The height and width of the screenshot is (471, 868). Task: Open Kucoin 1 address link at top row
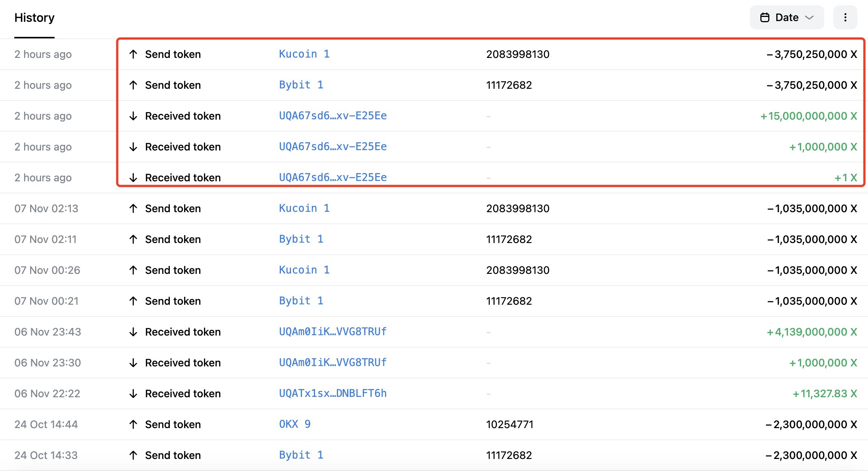click(304, 54)
